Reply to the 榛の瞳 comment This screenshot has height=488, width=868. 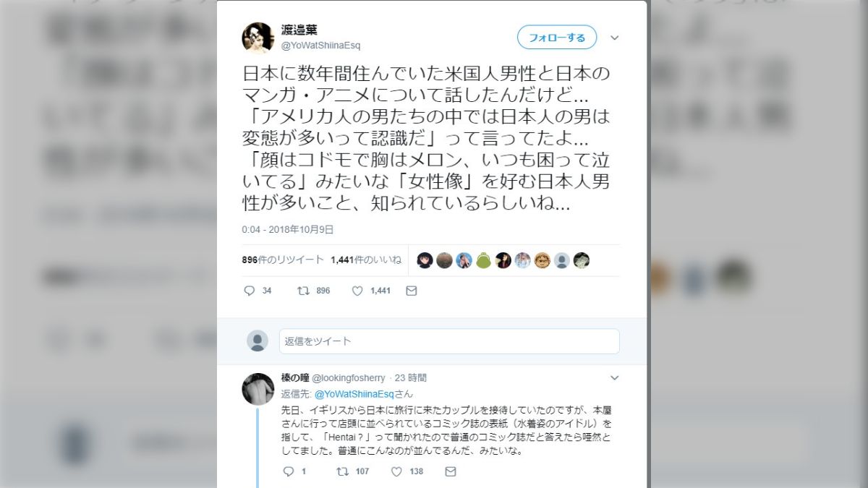point(288,471)
